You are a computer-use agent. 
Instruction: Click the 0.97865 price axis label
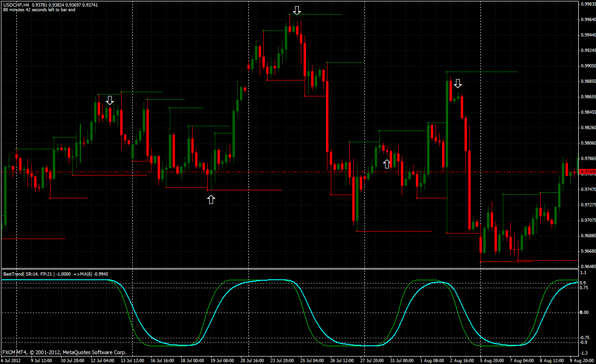[x=588, y=159]
